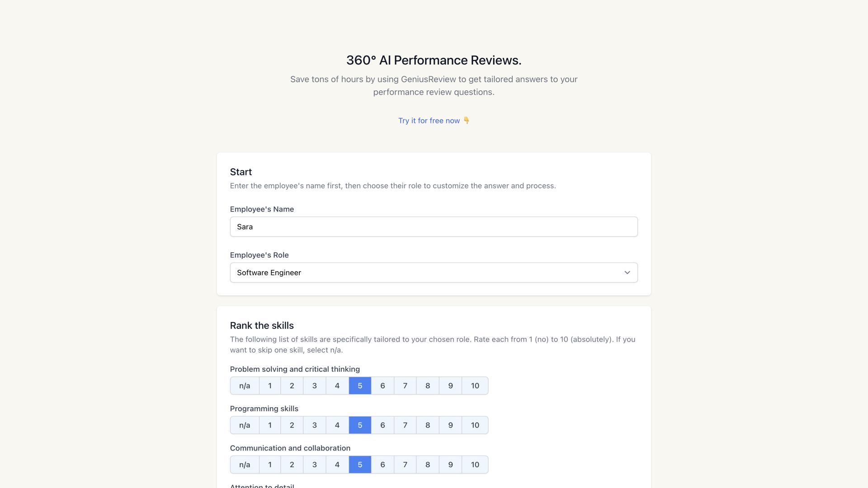The height and width of the screenshot is (488, 868).
Task: Select the pointing-down emoji next to the link
Action: pos(466,121)
